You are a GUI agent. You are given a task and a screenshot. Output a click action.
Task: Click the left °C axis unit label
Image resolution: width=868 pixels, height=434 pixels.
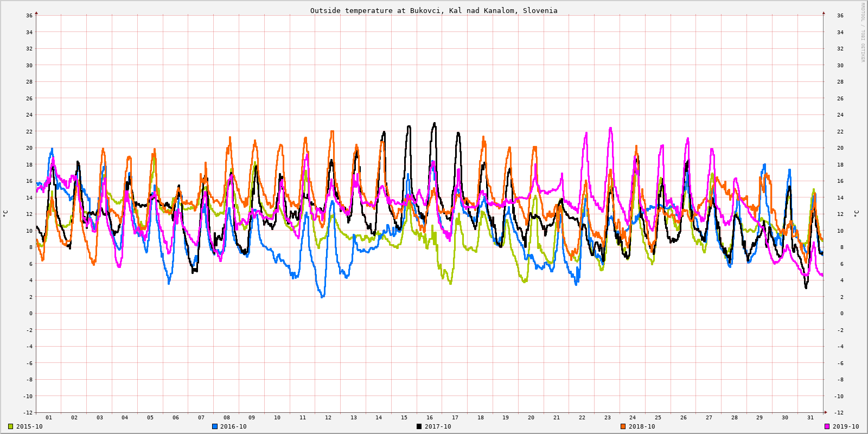click(5, 214)
